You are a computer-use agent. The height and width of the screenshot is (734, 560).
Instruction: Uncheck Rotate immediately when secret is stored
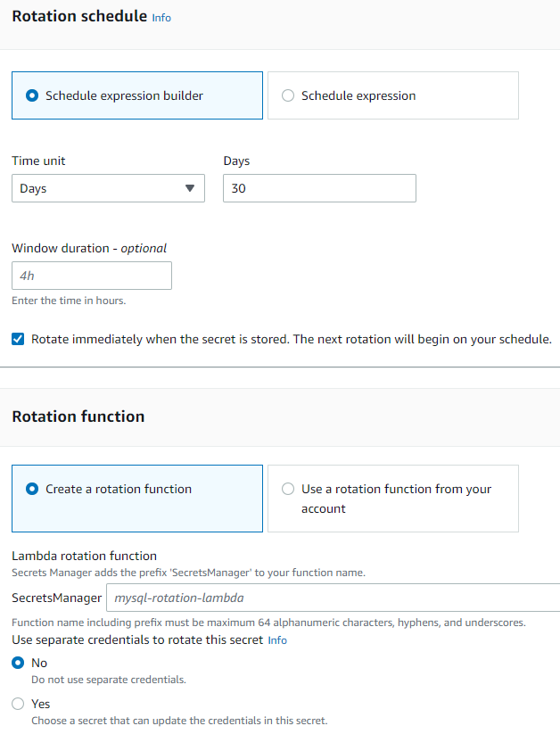coord(18,339)
